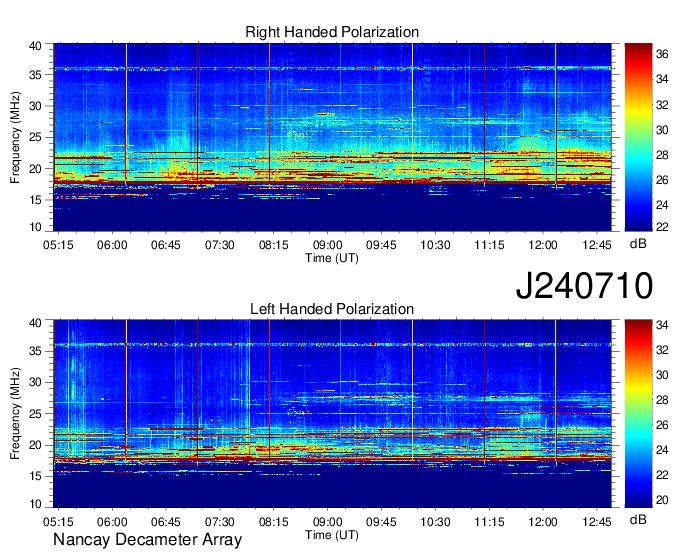Image resolution: width=680 pixels, height=552 pixels.
Task: Click the 22 value on right-handed color bar
Action: coord(662,227)
